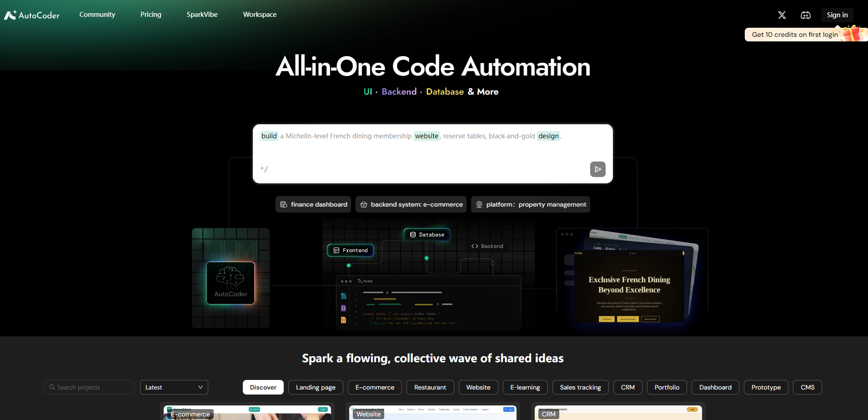868x420 pixels.
Task: Click the Database node badge in the diagram
Action: click(x=426, y=234)
